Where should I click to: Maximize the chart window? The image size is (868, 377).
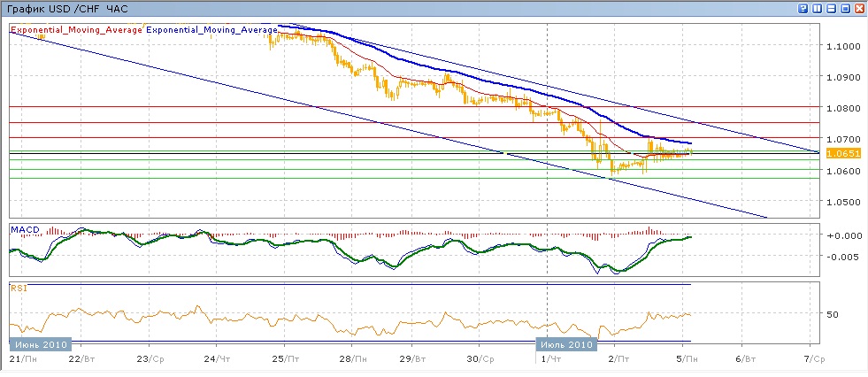point(845,8)
